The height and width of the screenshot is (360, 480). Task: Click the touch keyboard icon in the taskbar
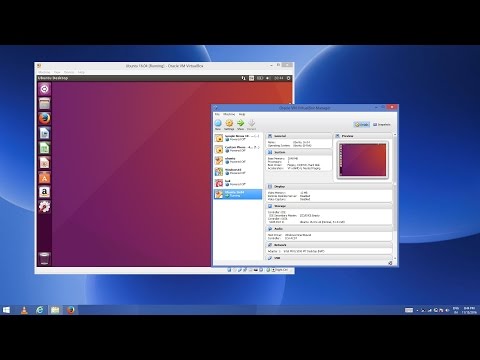[x=409, y=310]
